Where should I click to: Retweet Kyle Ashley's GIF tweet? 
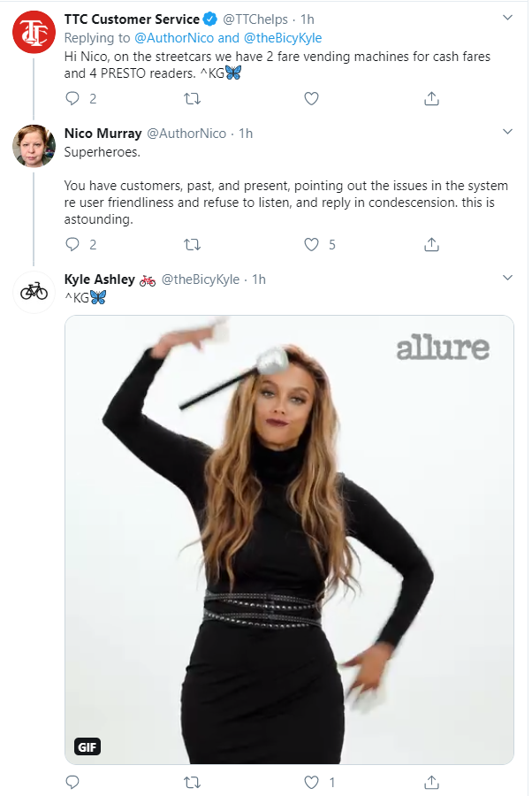191,782
